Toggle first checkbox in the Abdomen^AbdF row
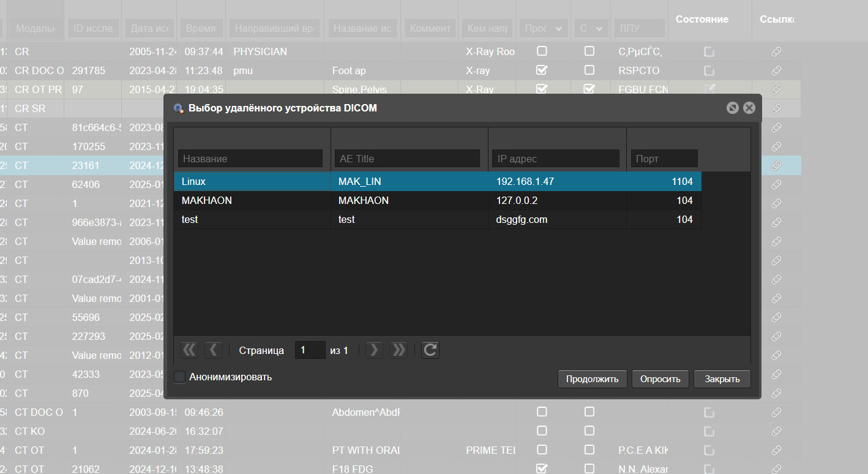 542,412
